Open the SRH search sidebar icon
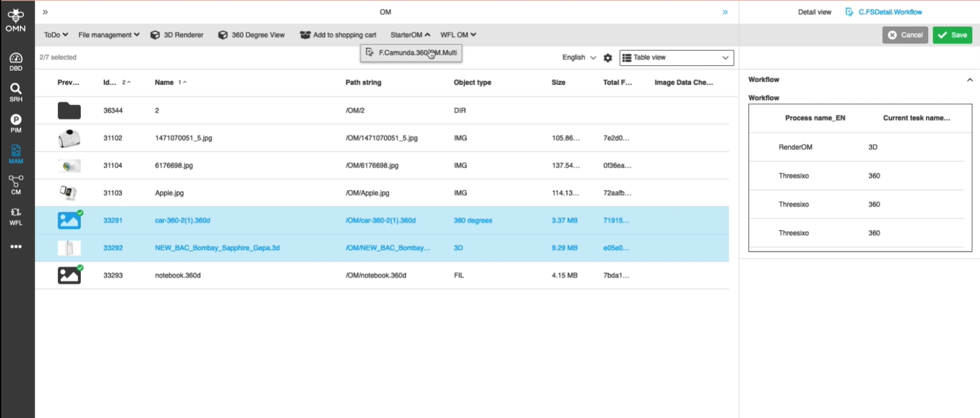The image size is (980, 418). point(16,92)
